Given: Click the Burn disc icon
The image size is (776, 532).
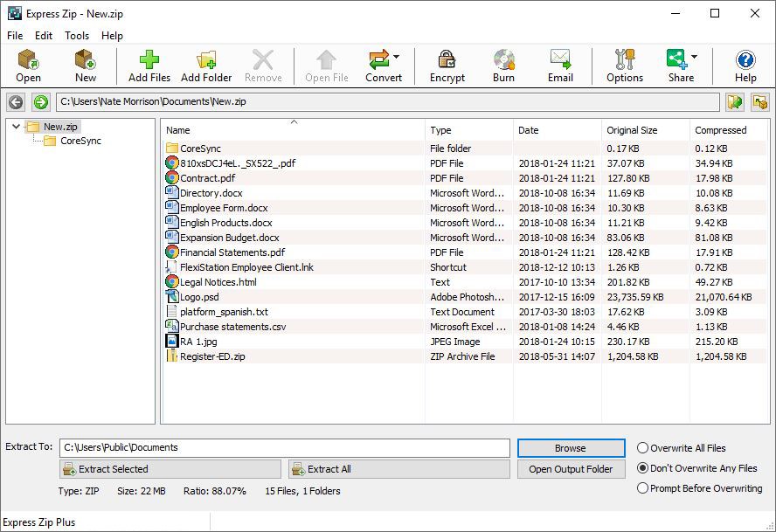Looking at the screenshot, I should point(504,60).
